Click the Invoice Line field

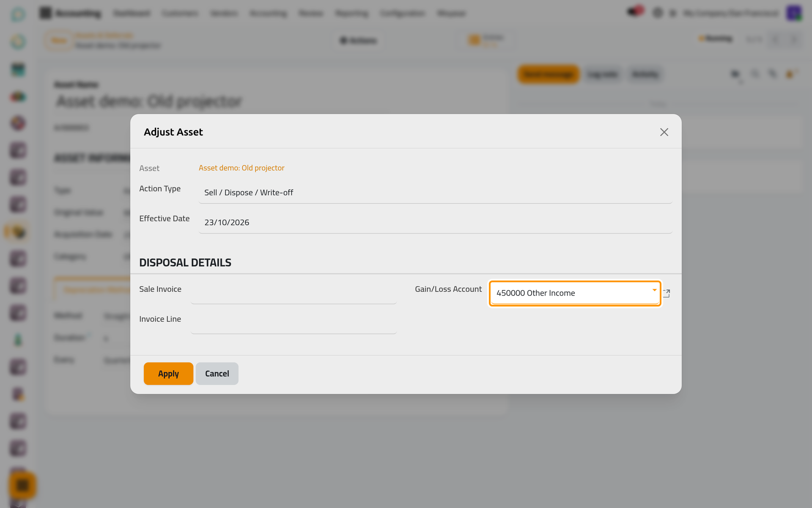tap(294, 323)
